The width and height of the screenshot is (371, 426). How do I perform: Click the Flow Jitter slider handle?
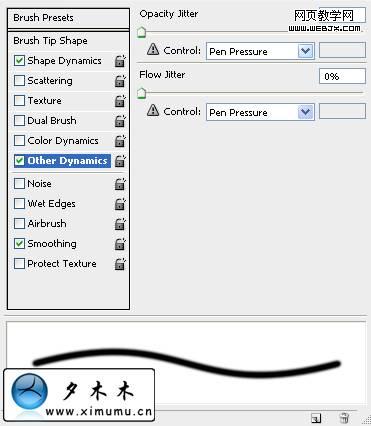click(142, 93)
